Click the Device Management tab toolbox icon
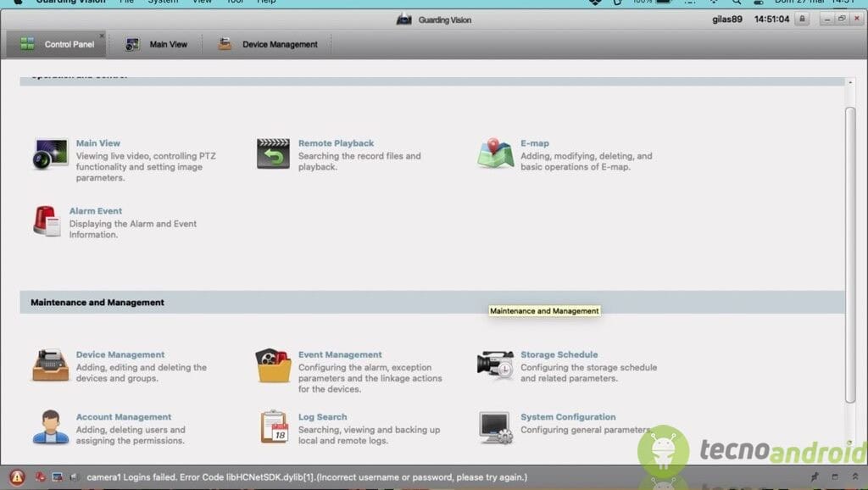The width and height of the screenshot is (868, 490). (225, 44)
